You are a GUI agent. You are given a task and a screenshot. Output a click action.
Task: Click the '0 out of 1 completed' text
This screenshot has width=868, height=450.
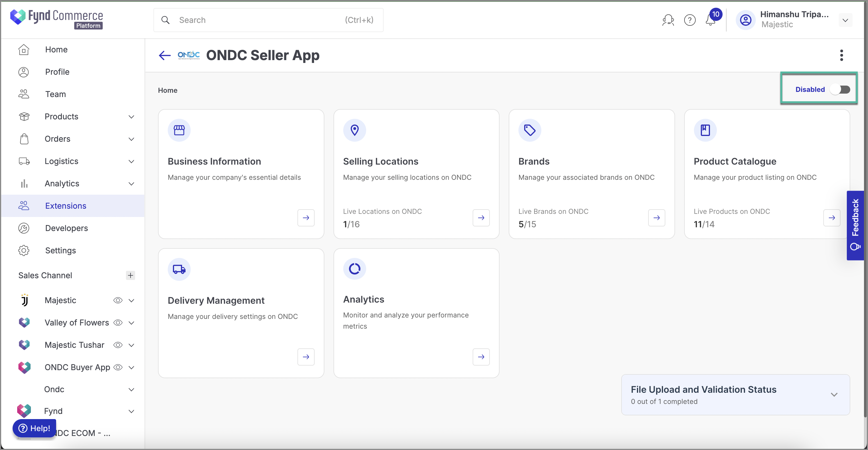(x=664, y=402)
